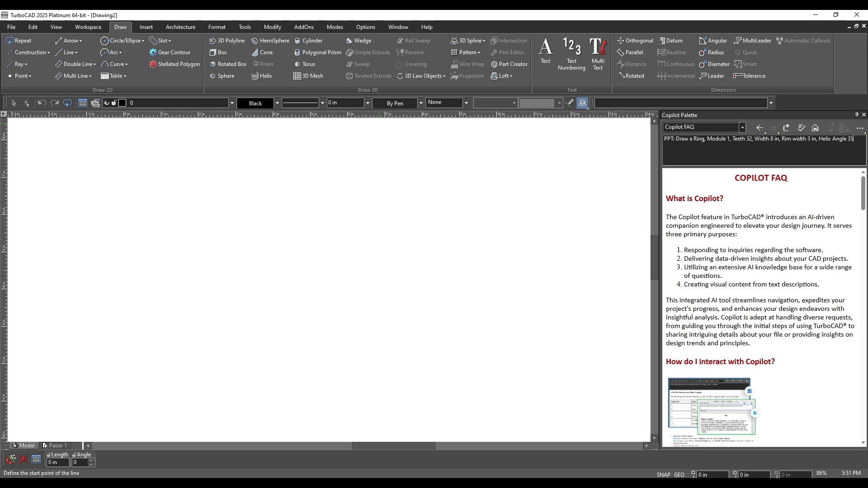Viewport: 868px width, 488px height.
Task: Go home in Copilot Palette
Action: click(815, 128)
